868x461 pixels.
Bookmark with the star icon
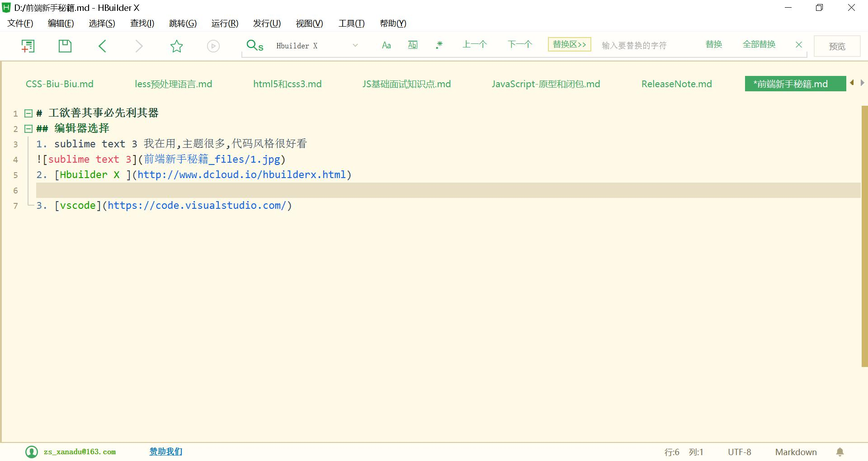click(176, 46)
